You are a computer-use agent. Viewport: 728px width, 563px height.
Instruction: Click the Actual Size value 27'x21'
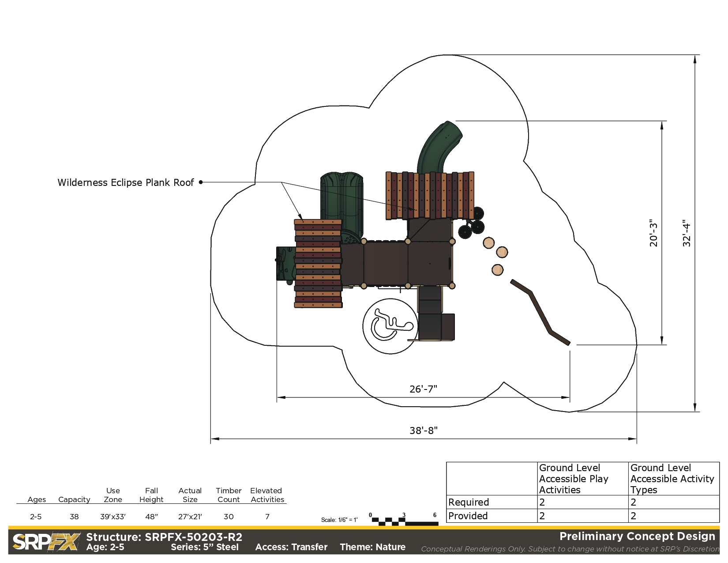(x=190, y=517)
